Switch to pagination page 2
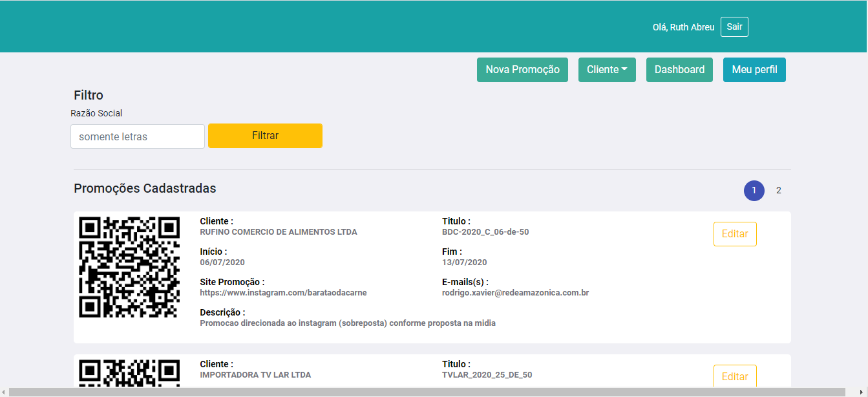 779,191
